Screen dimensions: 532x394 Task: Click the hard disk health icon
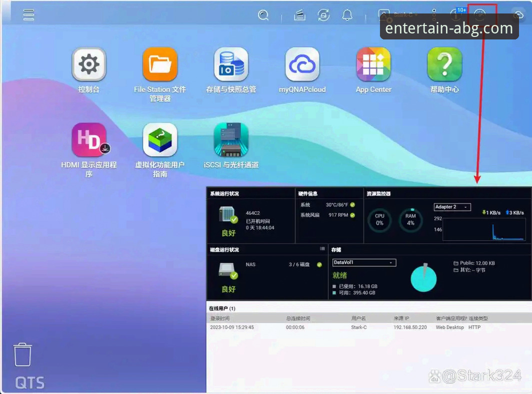(228, 271)
